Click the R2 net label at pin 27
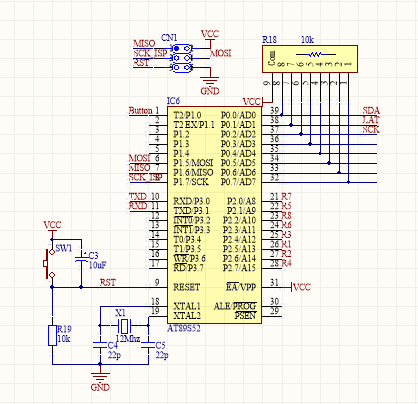Viewport: 418px width, 404px height. pos(286,254)
